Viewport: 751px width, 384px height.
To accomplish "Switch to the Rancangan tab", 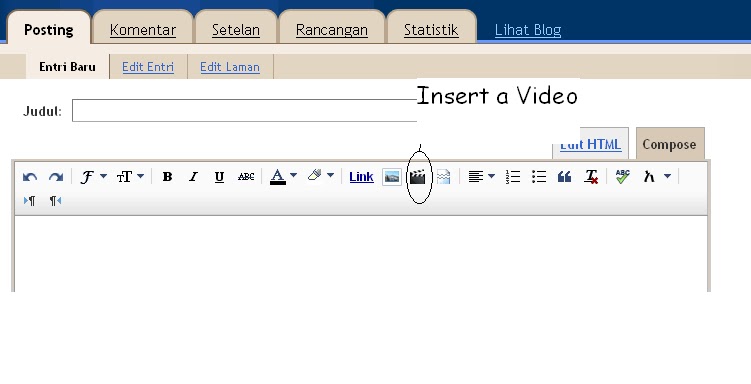I will [332, 30].
